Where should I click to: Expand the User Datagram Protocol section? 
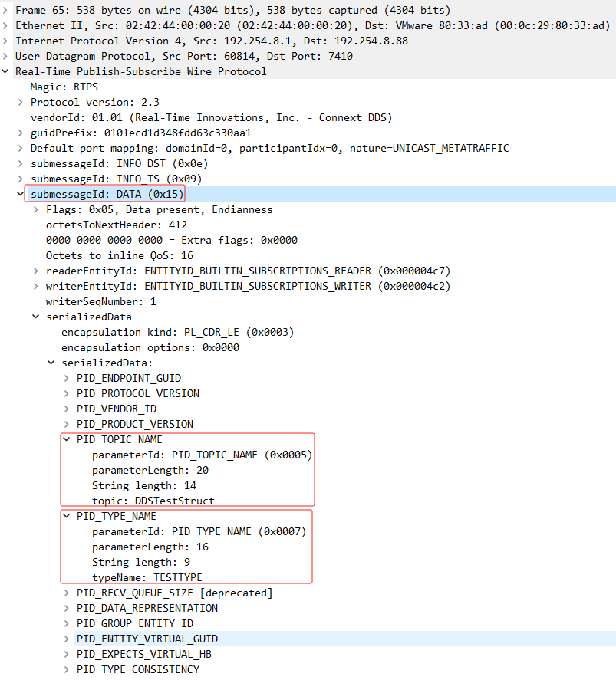click(x=6, y=56)
